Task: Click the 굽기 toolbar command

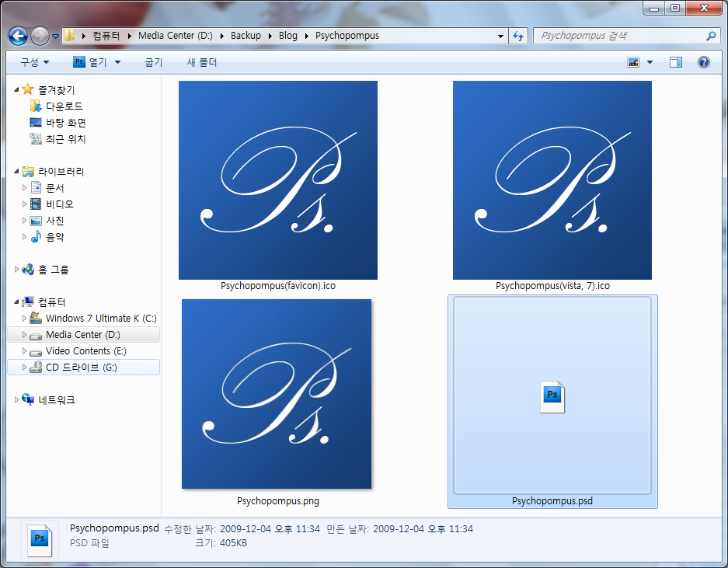Action: [154, 62]
